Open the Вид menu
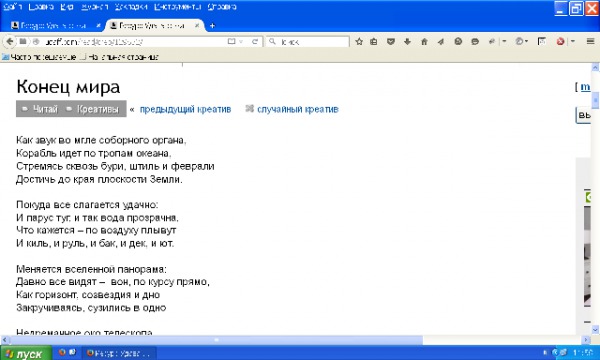The image size is (600, 360). (x=67, y=7)
